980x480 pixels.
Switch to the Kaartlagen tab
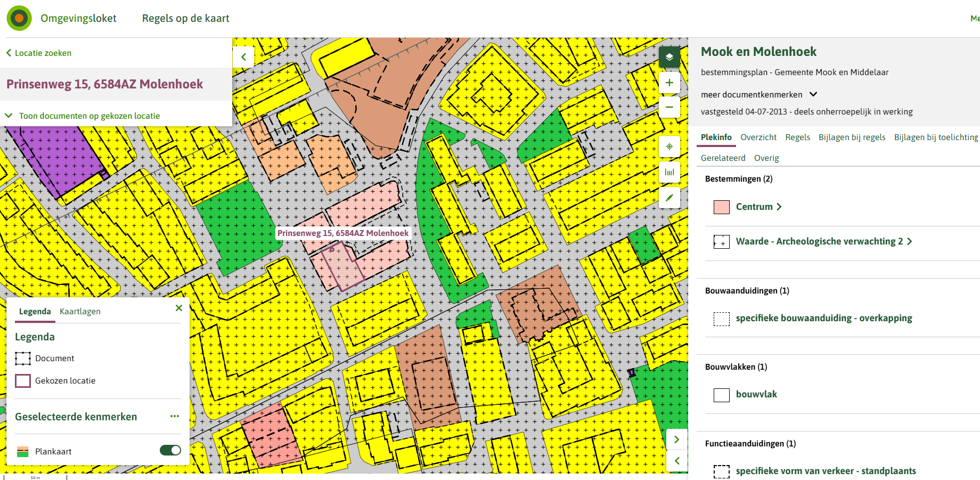(80, 311)
